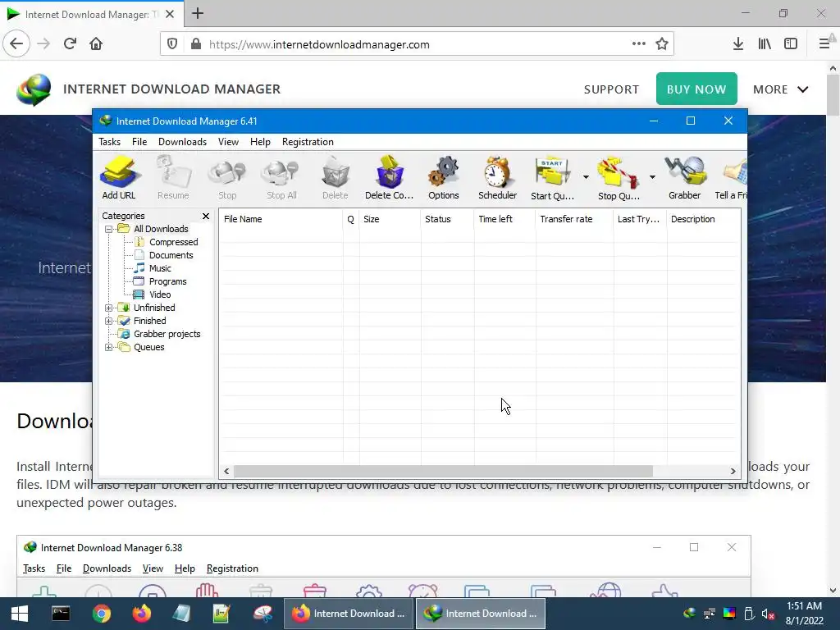
Task: Click the IDM website logo
Action: pos(33,89)
